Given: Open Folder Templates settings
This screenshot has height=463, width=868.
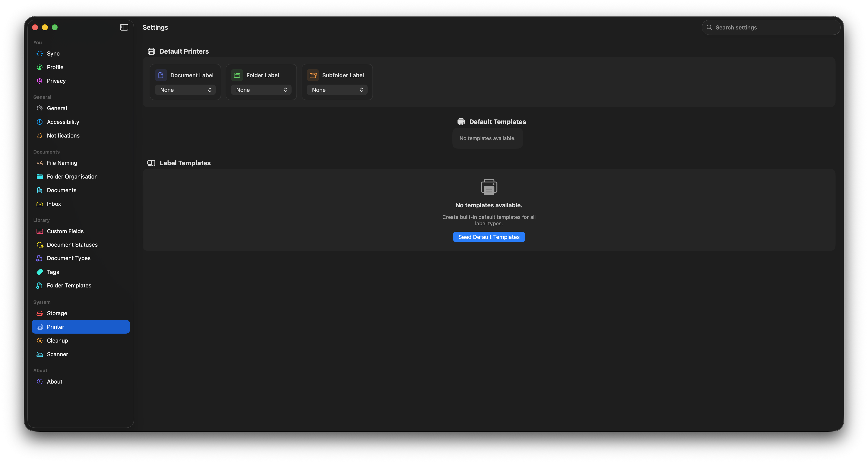Looking at the screenshot, I should (x=69, y=285).
